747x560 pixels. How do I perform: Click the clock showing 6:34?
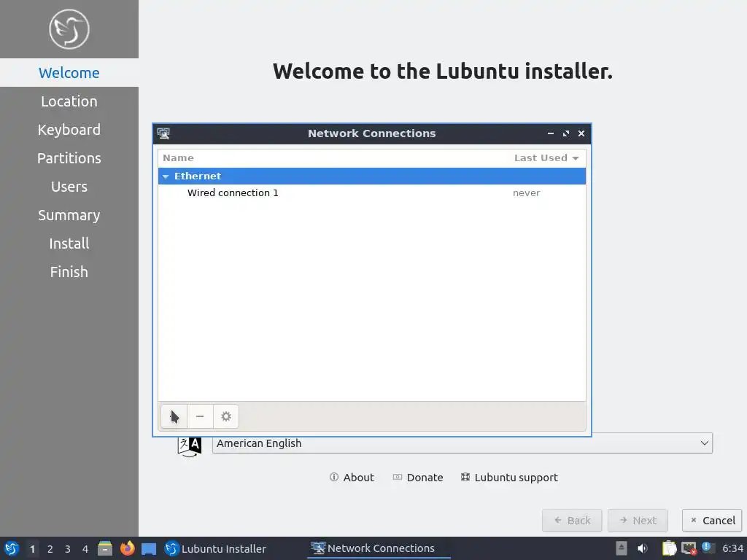732,548
